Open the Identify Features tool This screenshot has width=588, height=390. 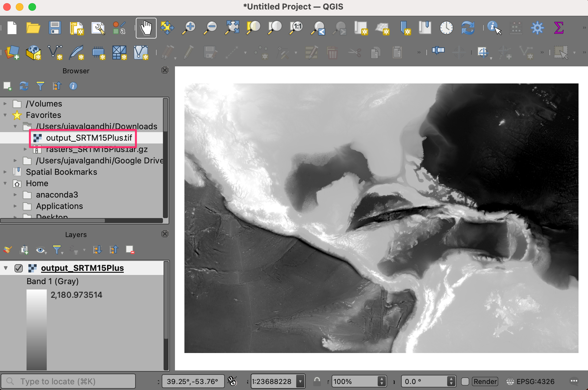tap(494, 28)
